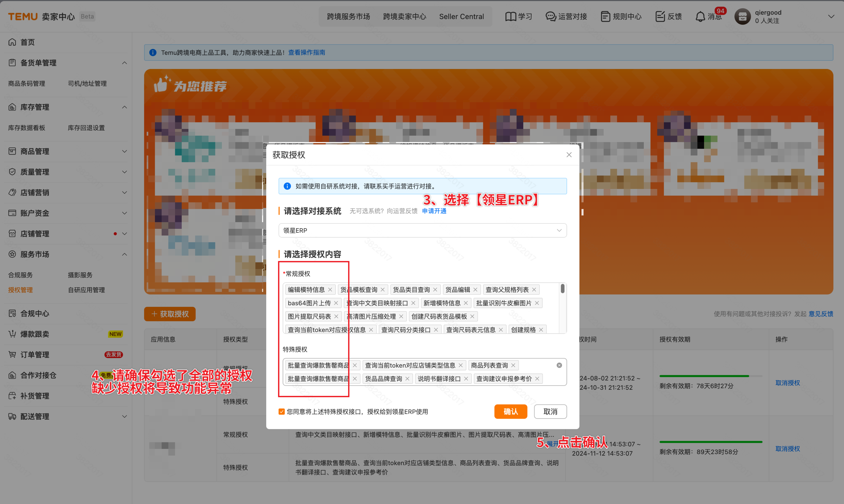Remove the 图片提取尺码表 tag

(336, 317)
